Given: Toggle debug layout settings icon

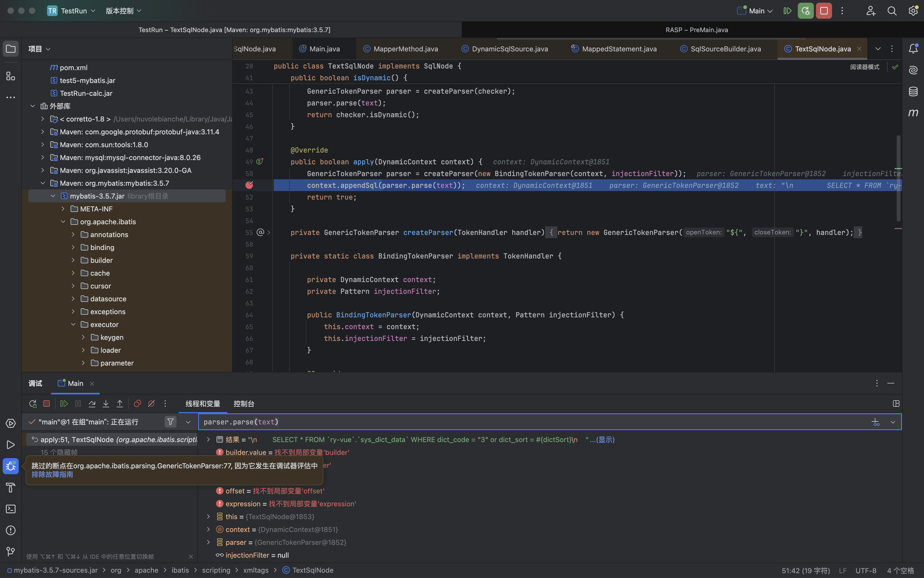Looking at the screenshot, I should tap(896, 404).
